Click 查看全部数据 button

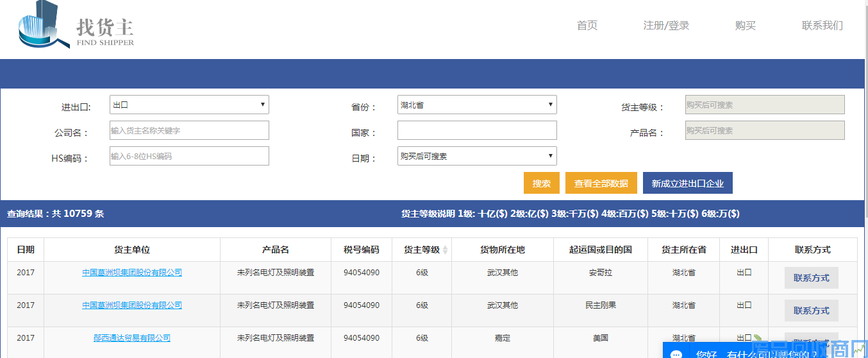(601, 183)
